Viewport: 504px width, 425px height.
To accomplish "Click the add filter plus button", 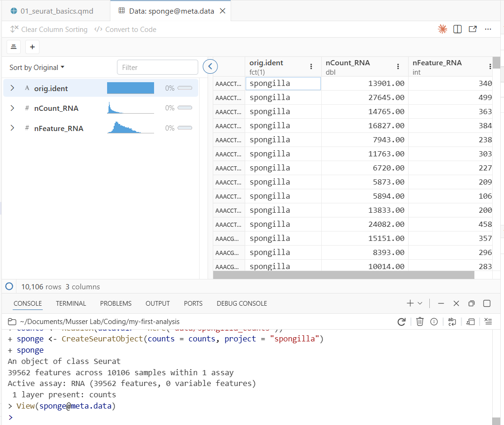I will click(x=32, y=47).
